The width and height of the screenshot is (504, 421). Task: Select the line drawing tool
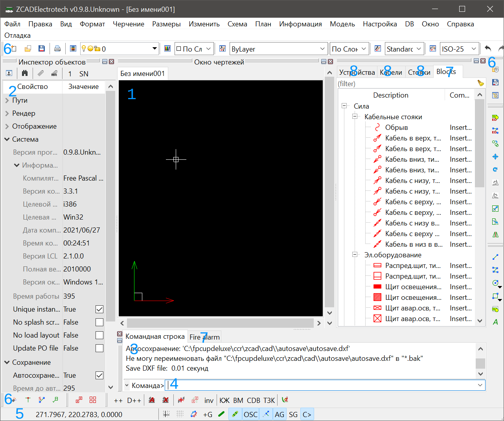tap(495, 257)
